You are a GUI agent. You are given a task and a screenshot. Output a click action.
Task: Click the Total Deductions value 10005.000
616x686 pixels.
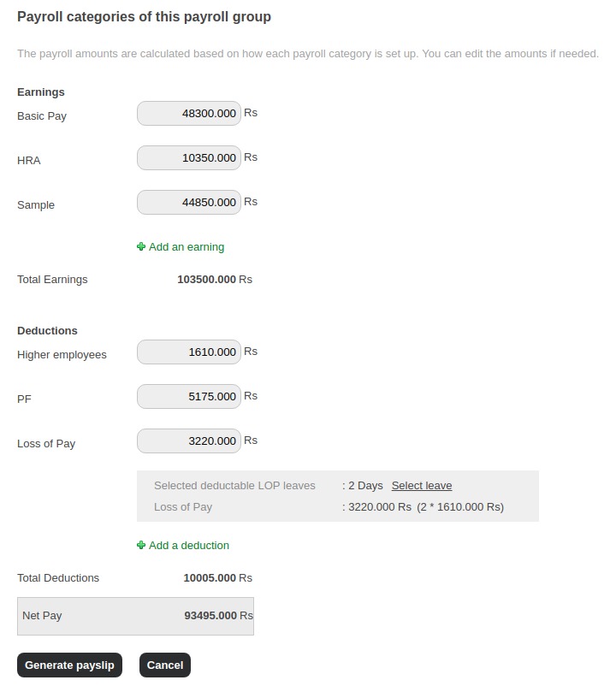click(210, 578)
